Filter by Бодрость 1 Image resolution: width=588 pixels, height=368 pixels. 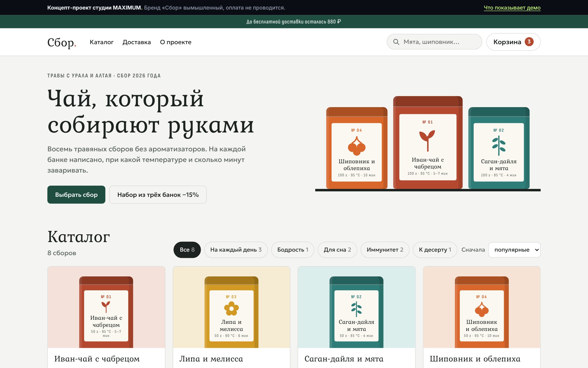[x=293, y=250]
